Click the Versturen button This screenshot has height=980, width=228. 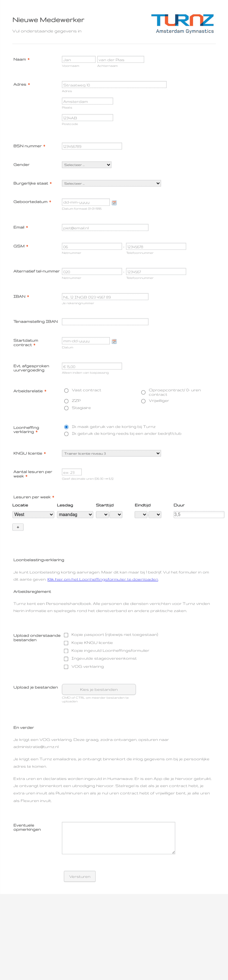point(79,876)
